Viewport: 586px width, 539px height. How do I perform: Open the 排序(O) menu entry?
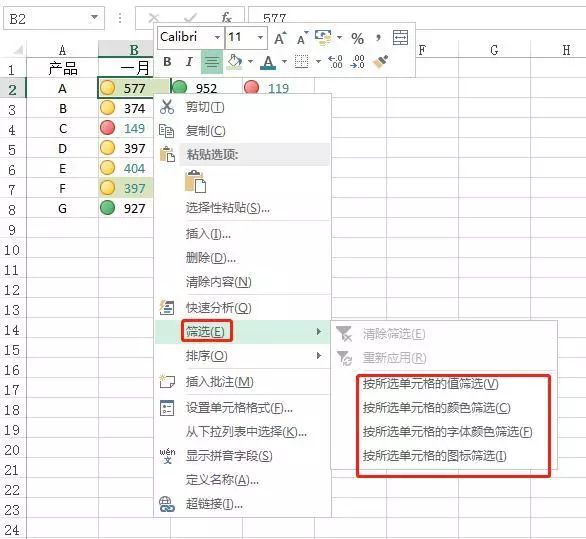242,356
